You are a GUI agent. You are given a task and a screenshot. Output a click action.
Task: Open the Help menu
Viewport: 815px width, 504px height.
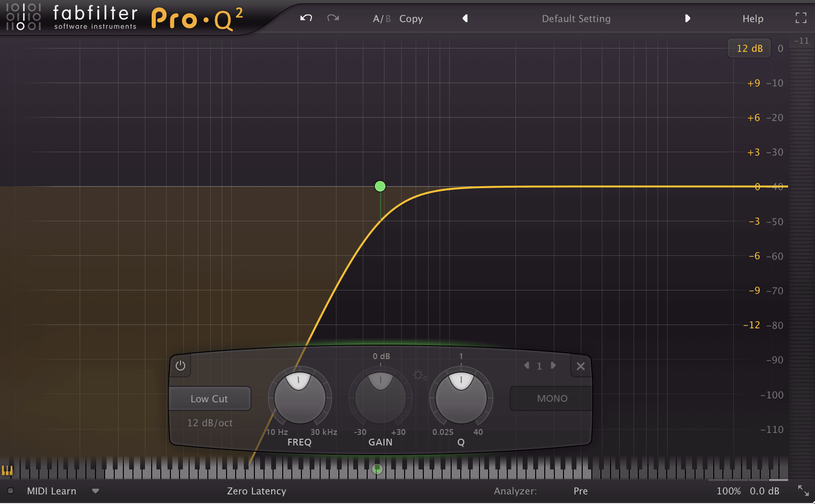[753, 19]
